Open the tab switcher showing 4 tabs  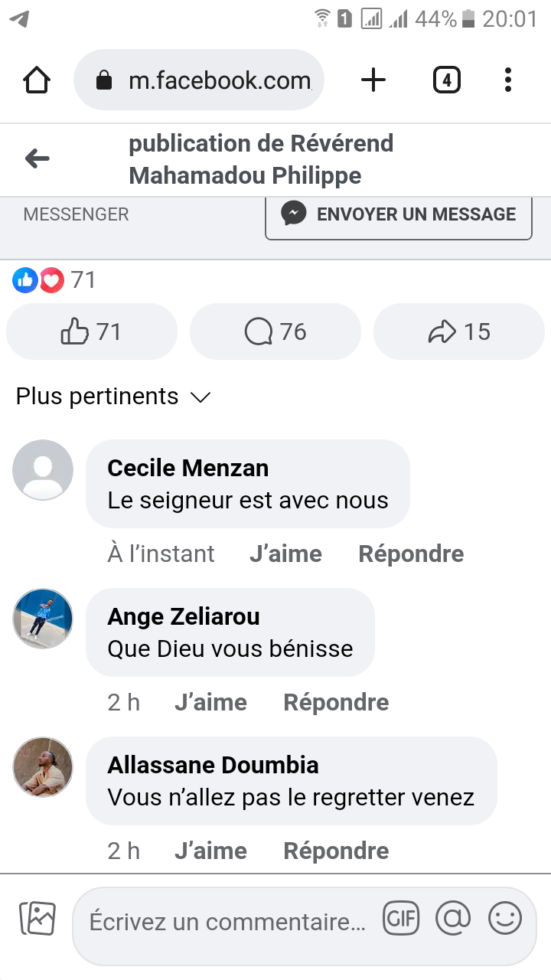pos(447,80)
